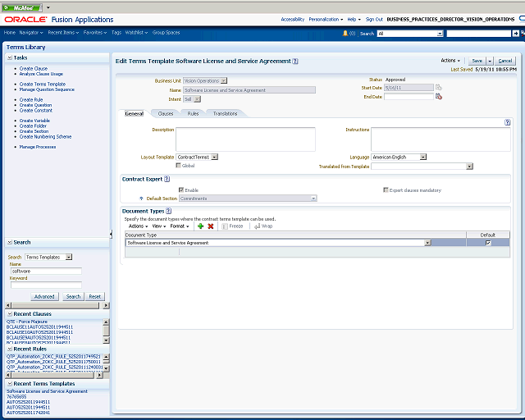The height and width of the screenshot is (420, 525).
Task: Open the Start Date calendar picker icon
Action: (x=439, y=88)
